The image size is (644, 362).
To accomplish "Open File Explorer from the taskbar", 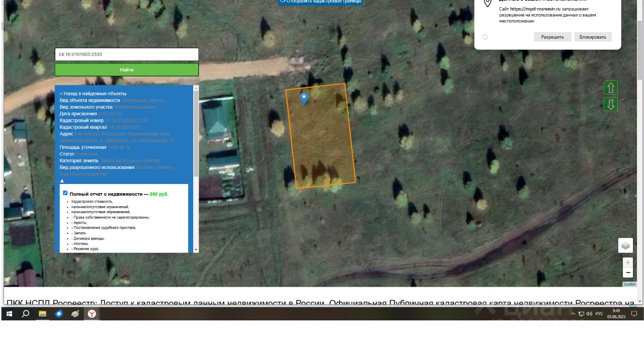I will pyautogui.click(x=42, y=314).
